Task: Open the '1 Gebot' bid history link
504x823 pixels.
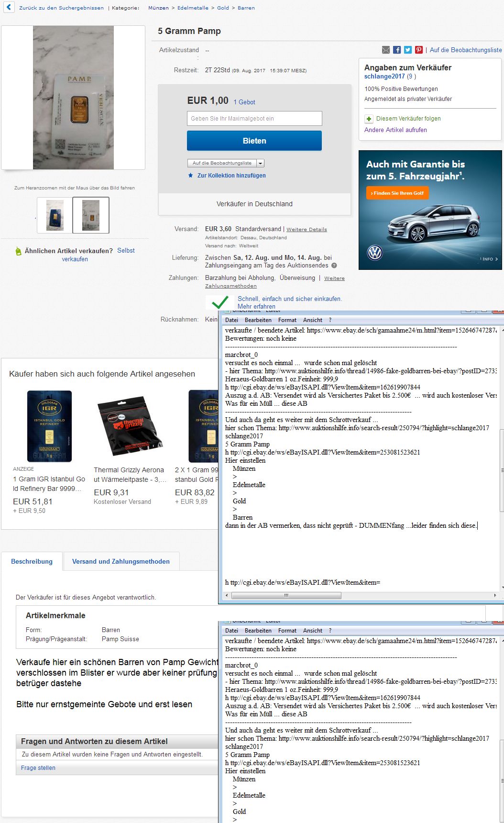Action: (x=244, y=102)
